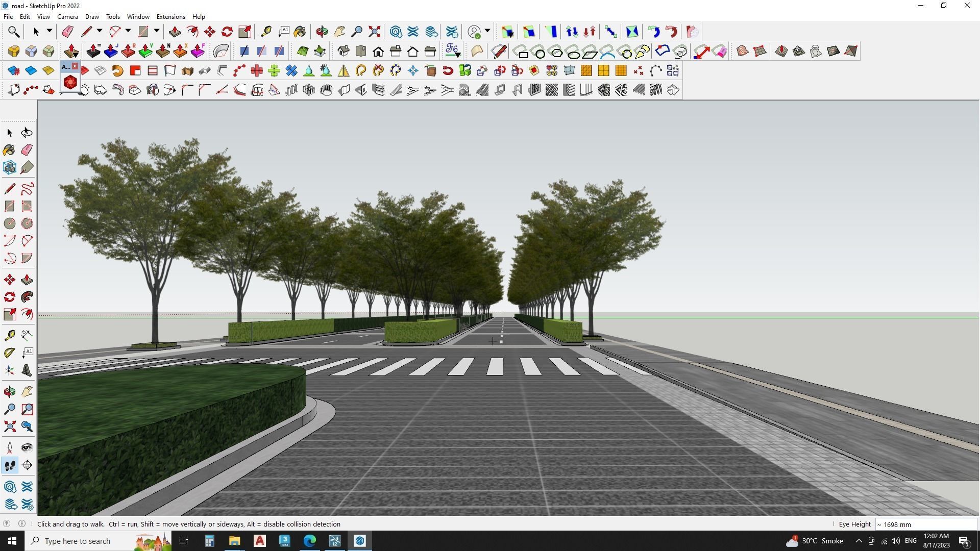This screenshot has width=980, height=551.
Task: Select the Lasso select tool
Action: [x=27, y=133]
